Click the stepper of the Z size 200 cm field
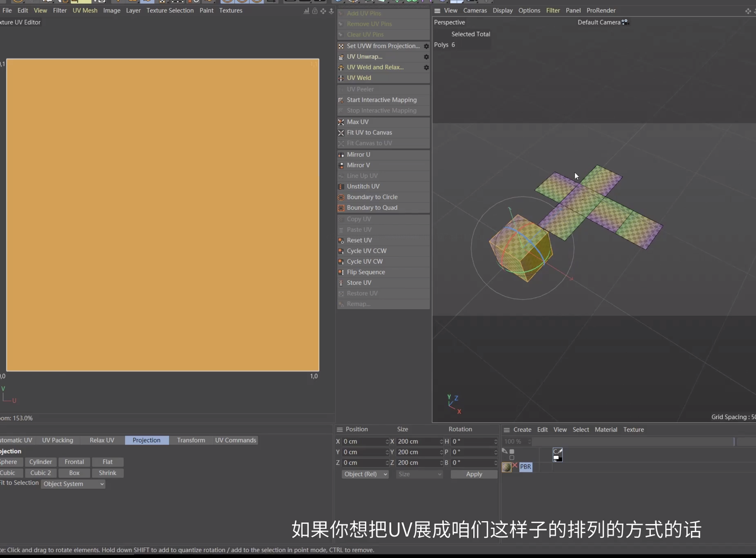 click(x=441, y=463)
